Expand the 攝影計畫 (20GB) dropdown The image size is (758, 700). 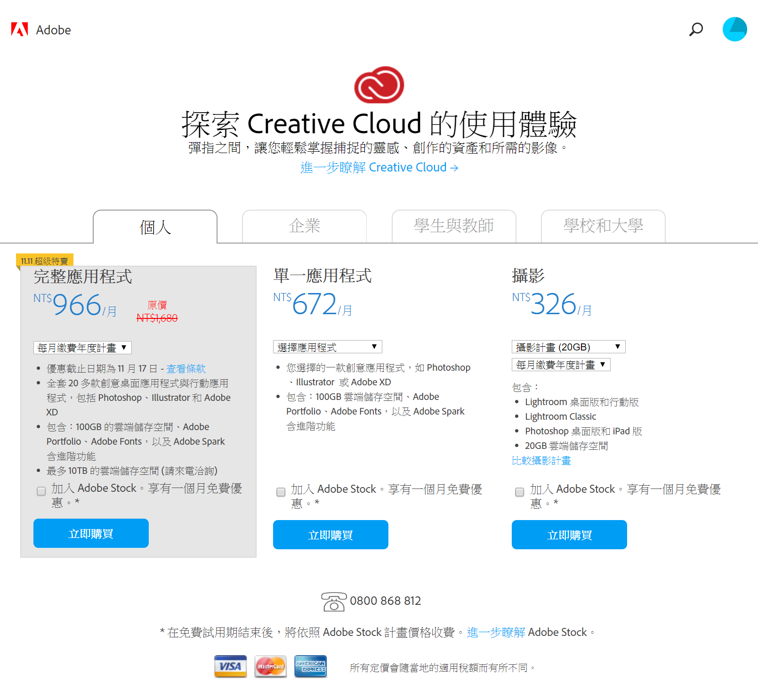[x=568, y=347]
